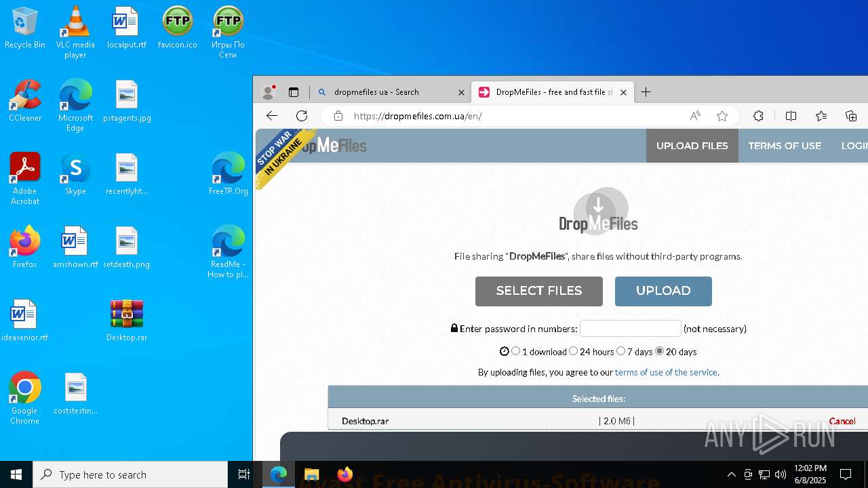View site information lock icon
The height and width of the screenshot is (488, 868).
pos(338,116)
